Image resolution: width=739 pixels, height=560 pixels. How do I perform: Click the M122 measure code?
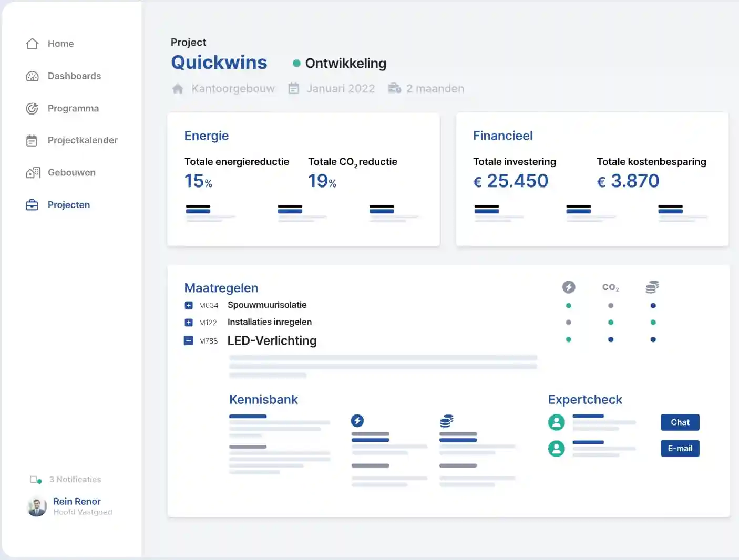coord(208,323)
